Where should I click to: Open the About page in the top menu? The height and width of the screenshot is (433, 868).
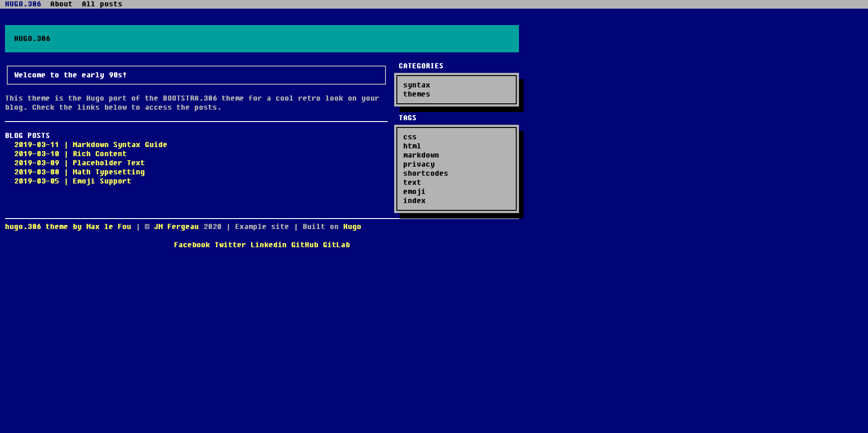click(x=61, y=4)
